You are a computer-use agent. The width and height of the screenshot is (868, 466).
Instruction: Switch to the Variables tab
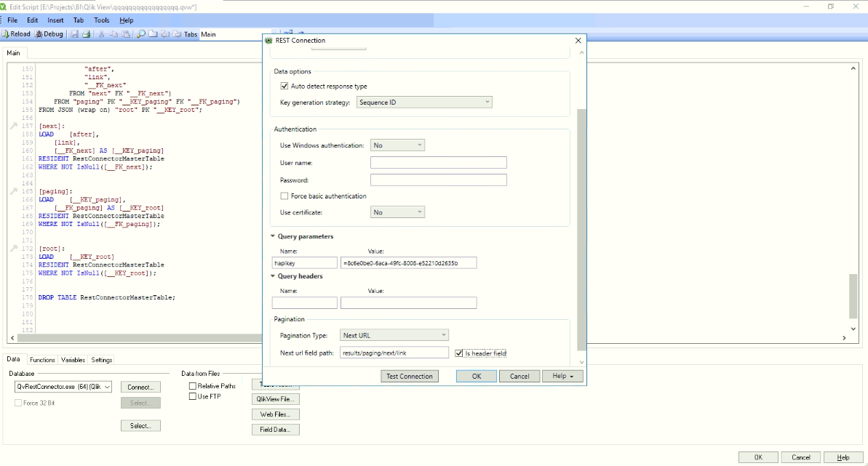[x=73, y=360]
